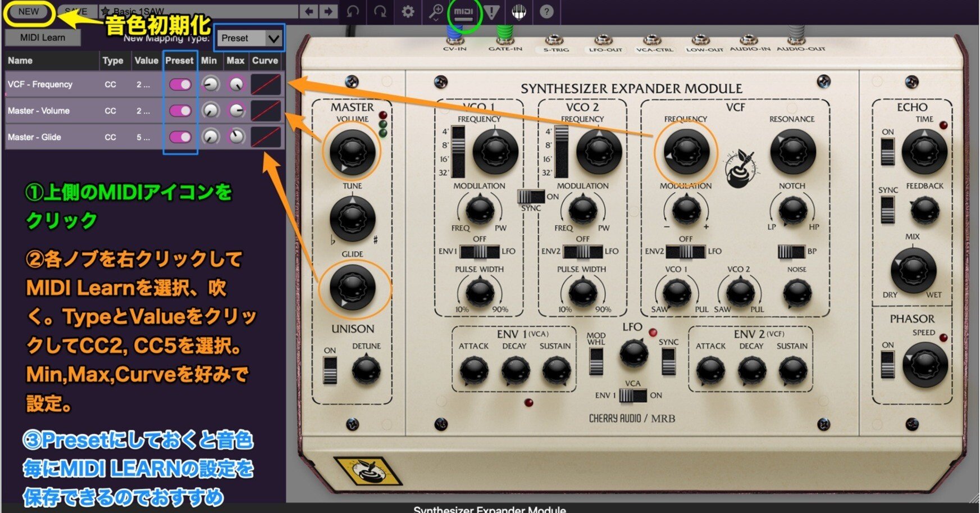Viewport: 980px width, 513px height.
Task: Click the redo arrow icon
Action: coord(380,11)
